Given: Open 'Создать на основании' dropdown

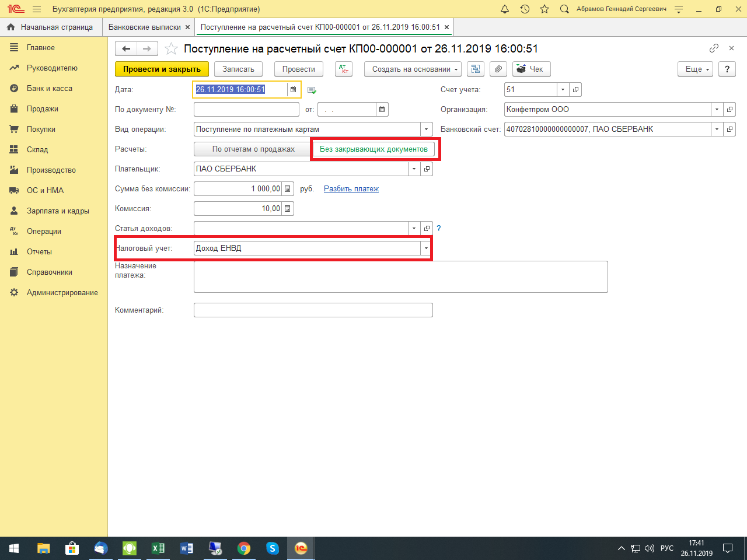Looking at the screenshot, I should [x=413, y=69].
